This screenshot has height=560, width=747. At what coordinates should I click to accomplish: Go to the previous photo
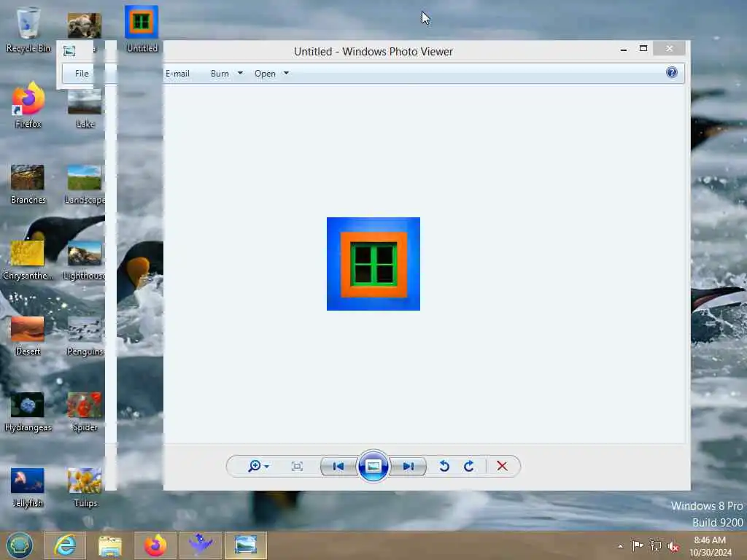[338, 466]
